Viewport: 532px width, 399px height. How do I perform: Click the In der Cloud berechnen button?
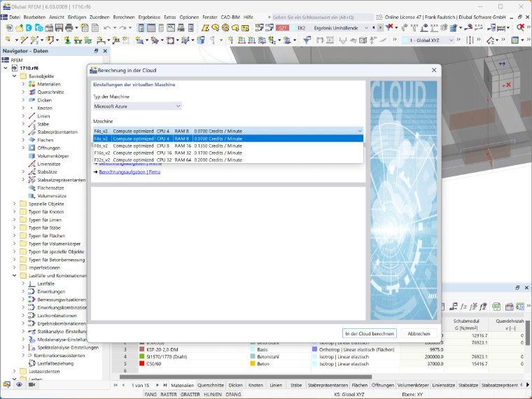[x=370, y=333]
